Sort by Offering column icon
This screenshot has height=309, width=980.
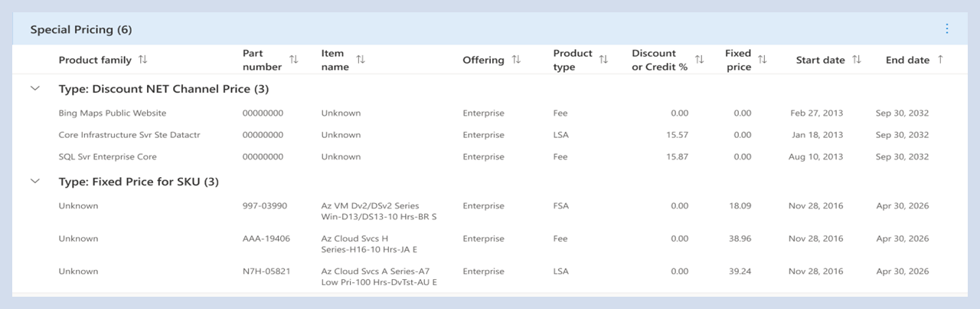516,60
